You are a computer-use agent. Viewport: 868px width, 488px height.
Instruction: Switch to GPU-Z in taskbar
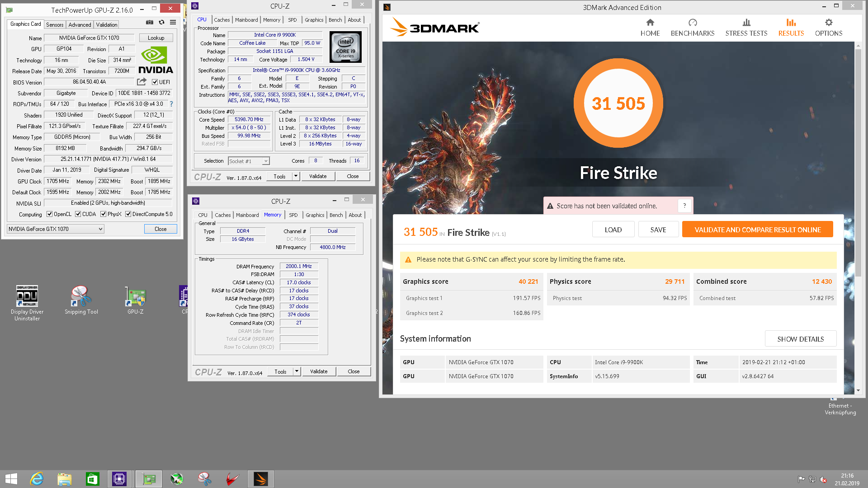pos(149,479)
